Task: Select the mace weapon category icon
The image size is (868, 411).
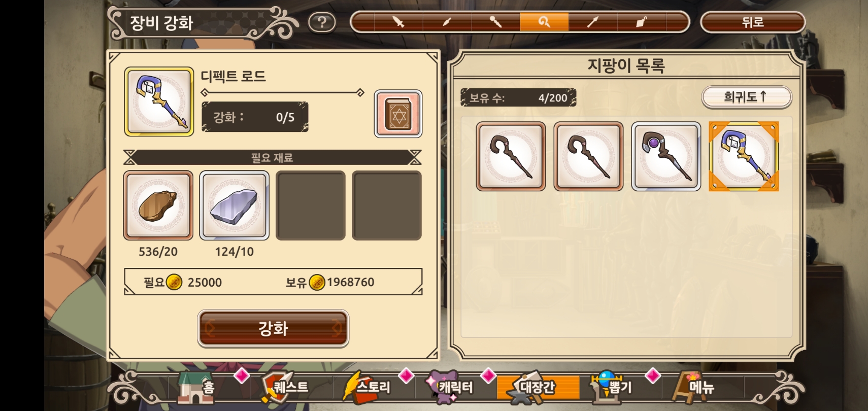Action: tap(495, 22)
